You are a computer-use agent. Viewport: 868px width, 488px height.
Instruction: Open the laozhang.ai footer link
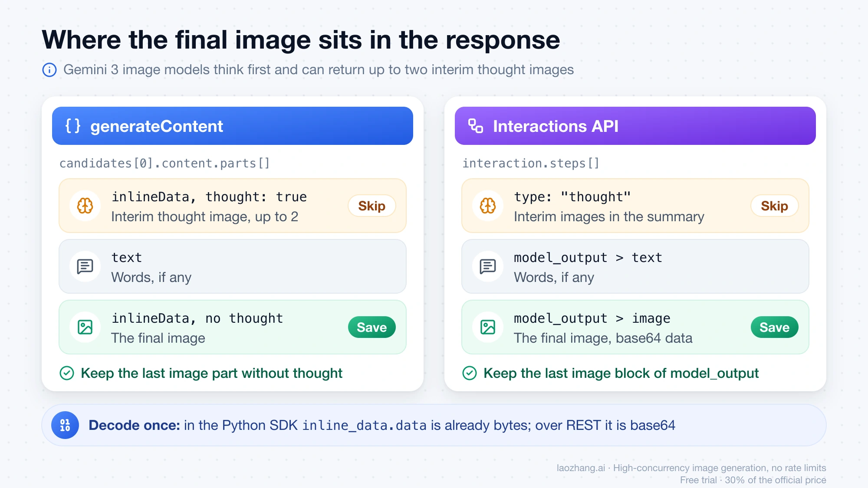click(x=581, y=468)
